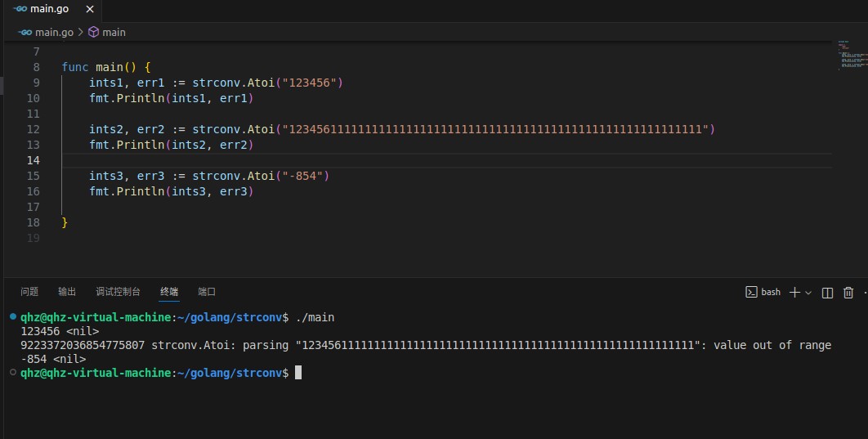Click the bash terminal profile icon
Screen dimensions: 868x439
(x=751, y=293)
